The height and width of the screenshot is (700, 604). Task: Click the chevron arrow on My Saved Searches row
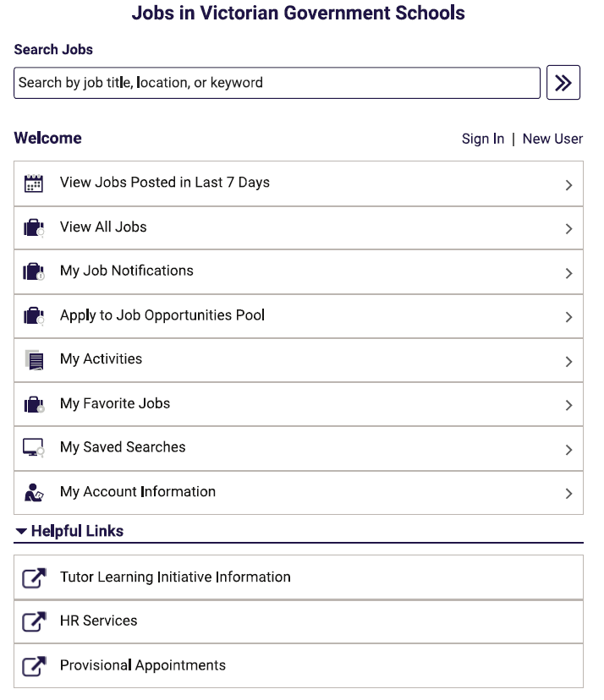point(568,450)
